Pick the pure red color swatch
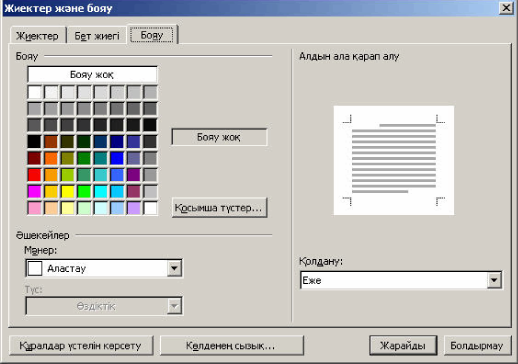Viewport: 518px width, 364px height. pos(34,175)
